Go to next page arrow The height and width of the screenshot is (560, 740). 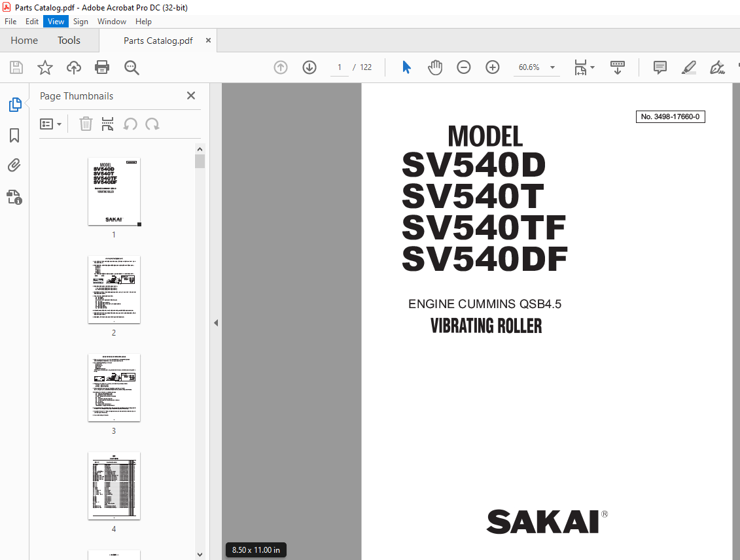coord(309,67)
